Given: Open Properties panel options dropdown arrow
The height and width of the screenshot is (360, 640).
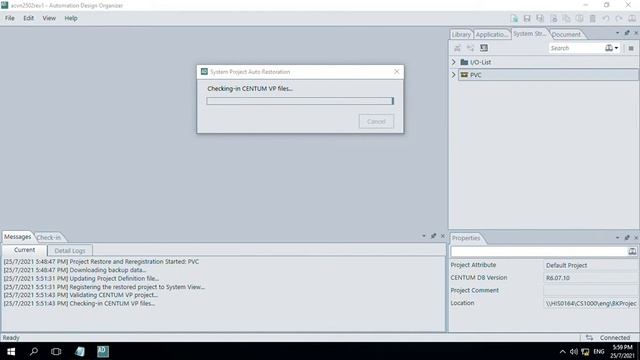Looking at the screenshot, I should coord(617,237).
